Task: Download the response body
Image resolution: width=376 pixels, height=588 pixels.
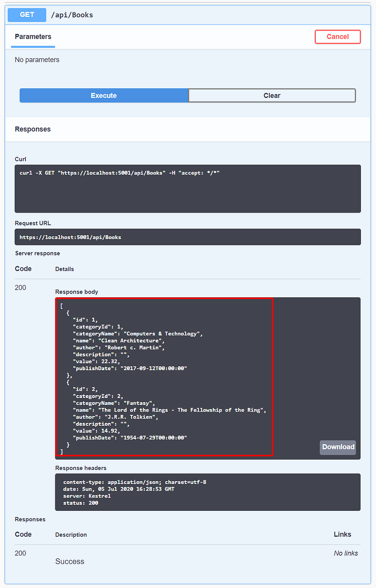Action: pos(338,447)
